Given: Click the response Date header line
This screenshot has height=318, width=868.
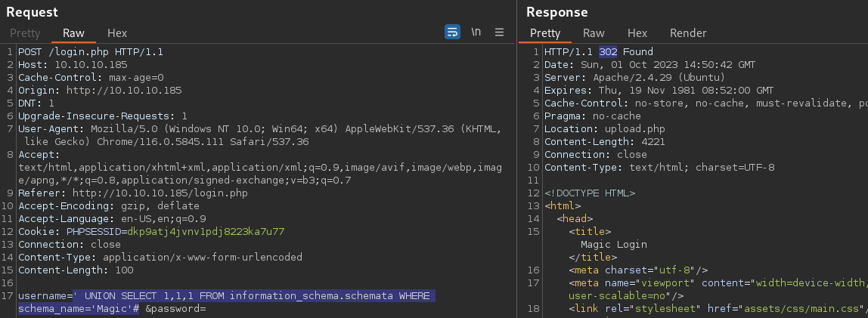Looking at the screenshot, I should [x=650, y=65].
